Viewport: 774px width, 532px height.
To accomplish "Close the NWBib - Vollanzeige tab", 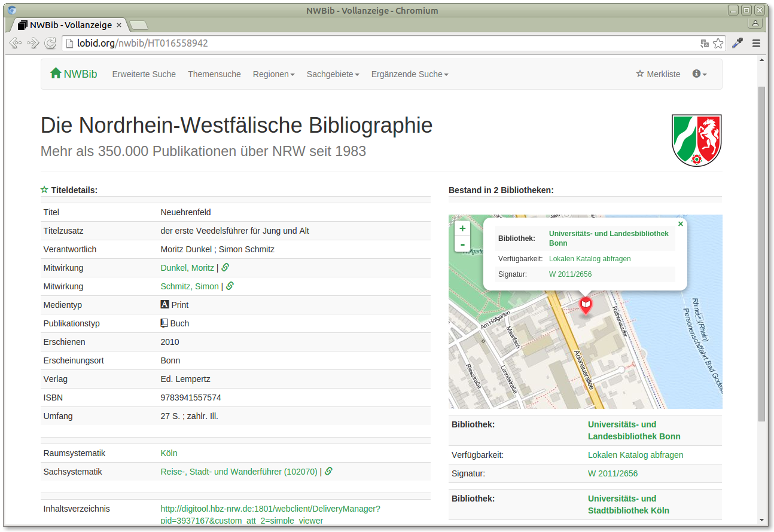I will click(x=118, y=25).
